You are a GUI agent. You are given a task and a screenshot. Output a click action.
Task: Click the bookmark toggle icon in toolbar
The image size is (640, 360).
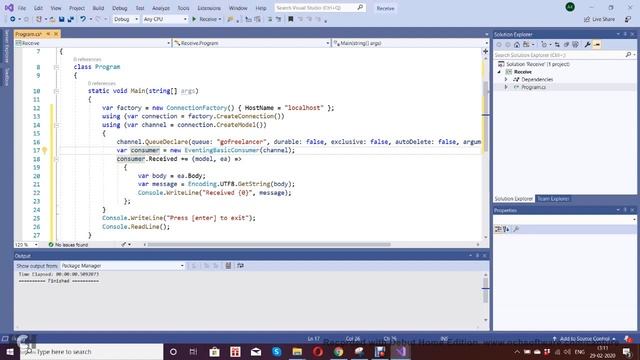coord(291,19)
